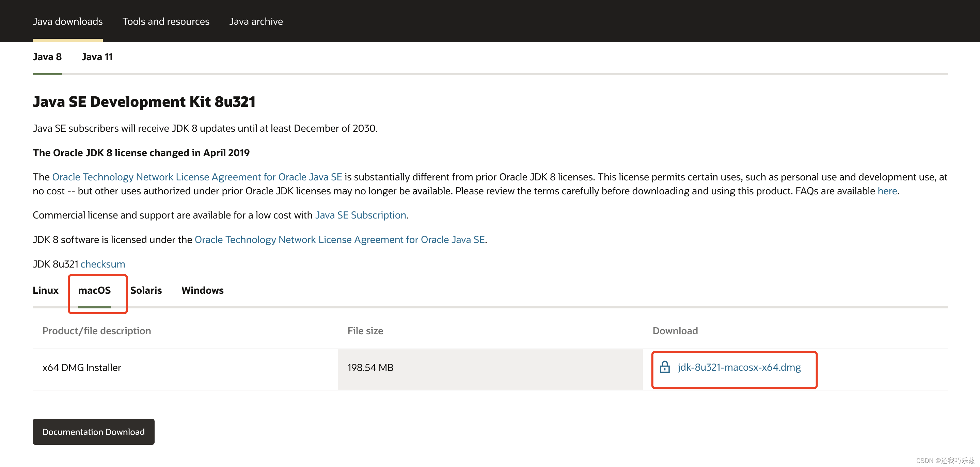Click the x64 DMG Installer description cell
This screenshot has width=980, height=467.
tap(82, 368)
